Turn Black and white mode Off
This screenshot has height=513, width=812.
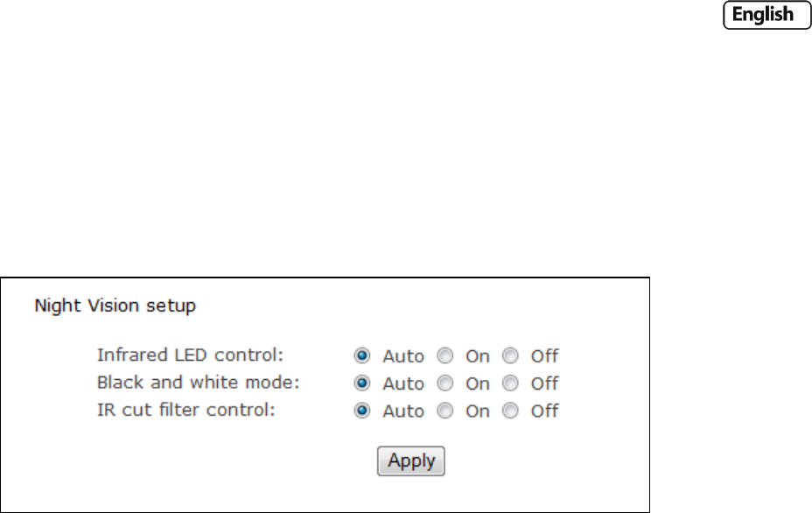pyautogui.click(x=510, y=383)
